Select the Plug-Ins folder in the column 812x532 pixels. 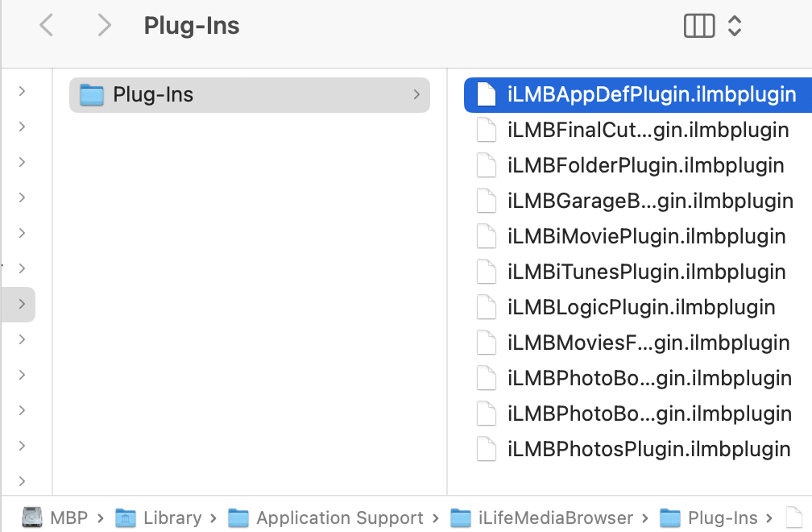click(250, 95)
